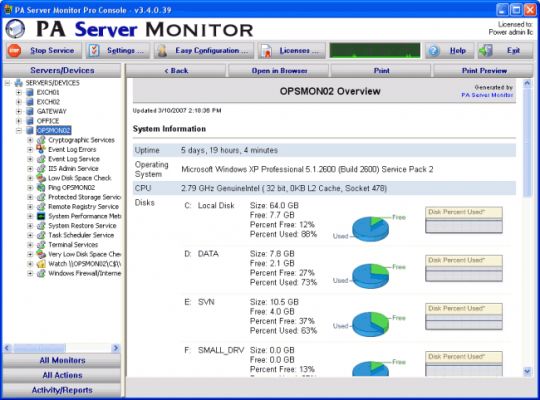The image size is (540, 400).
Task: Expand the EXCH01 server node
Action: [x=19, y=92]
